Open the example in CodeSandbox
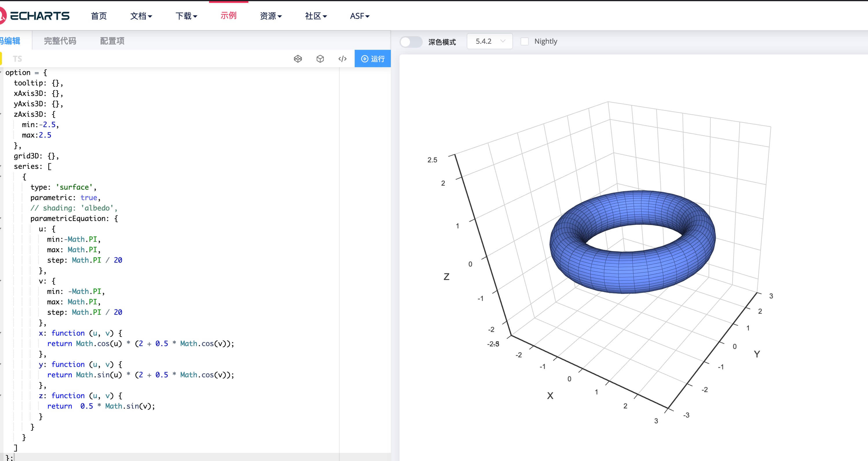Screen dimensions: 868x461 (x=320, y=59)
